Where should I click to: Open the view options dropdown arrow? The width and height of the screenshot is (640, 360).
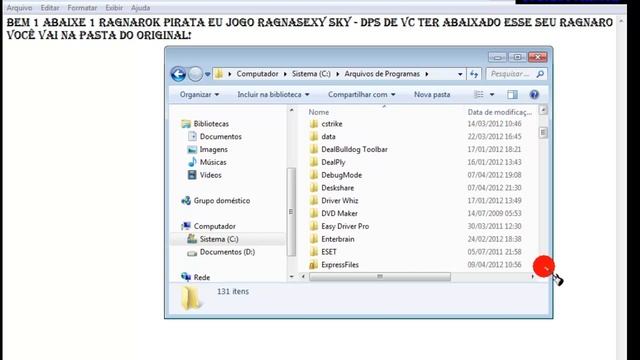click(492, 95)
